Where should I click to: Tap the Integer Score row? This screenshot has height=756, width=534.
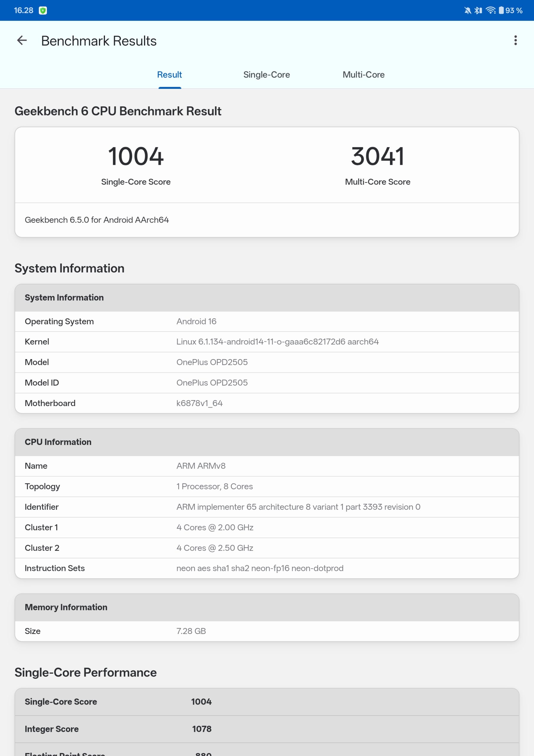tap(266, 729)
